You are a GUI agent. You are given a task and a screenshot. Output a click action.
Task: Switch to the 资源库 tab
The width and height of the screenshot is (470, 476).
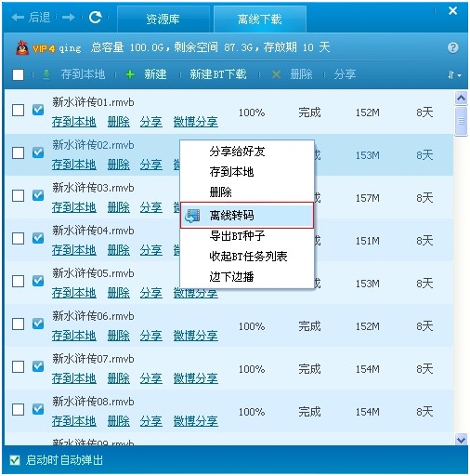click(x=163, y=20)
